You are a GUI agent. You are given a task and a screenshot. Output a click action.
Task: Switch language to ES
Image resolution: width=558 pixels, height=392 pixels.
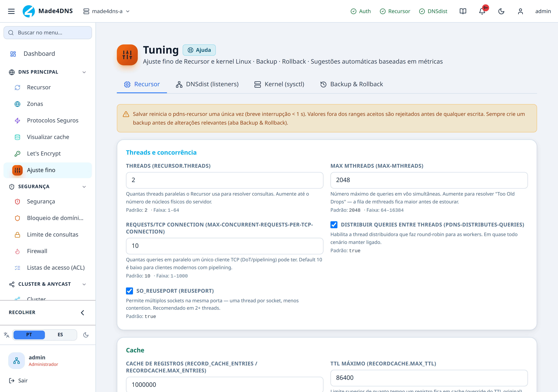point(60,335)
